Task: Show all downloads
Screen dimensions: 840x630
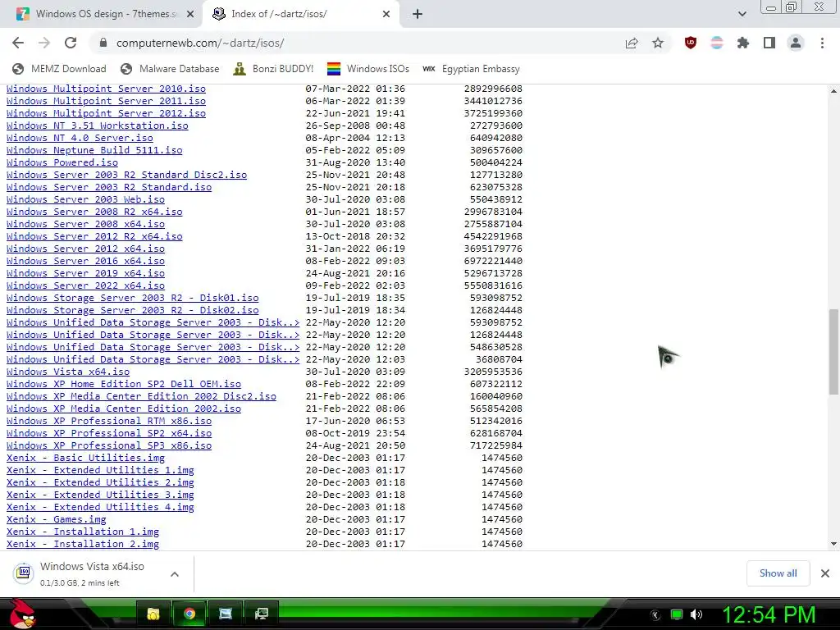Action: coord(778,573)
